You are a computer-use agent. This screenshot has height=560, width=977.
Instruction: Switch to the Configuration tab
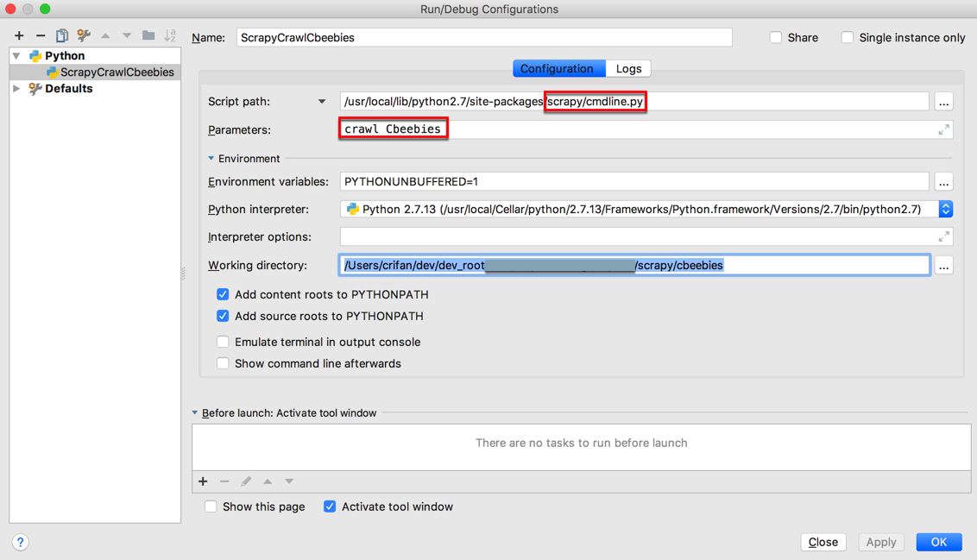(x=559, y=68)
